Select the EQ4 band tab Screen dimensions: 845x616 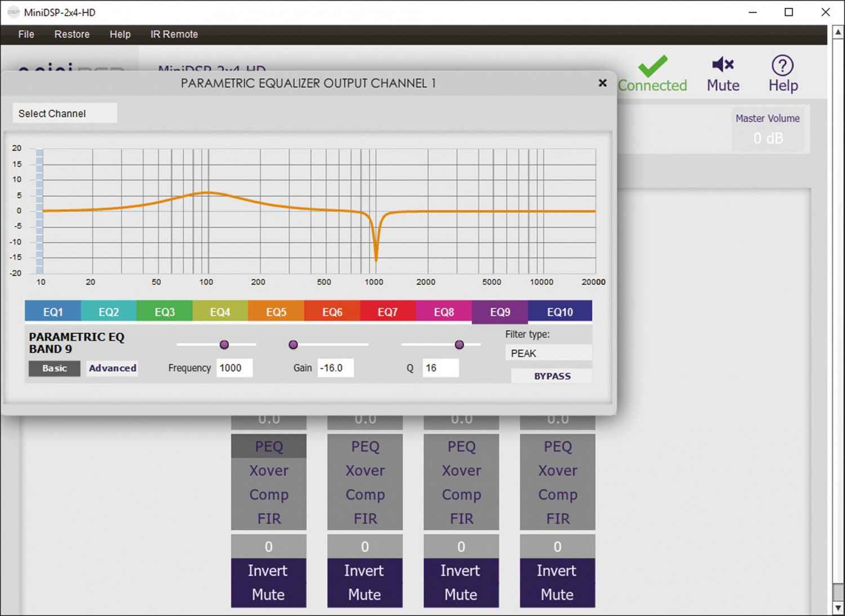pos(220,311)
